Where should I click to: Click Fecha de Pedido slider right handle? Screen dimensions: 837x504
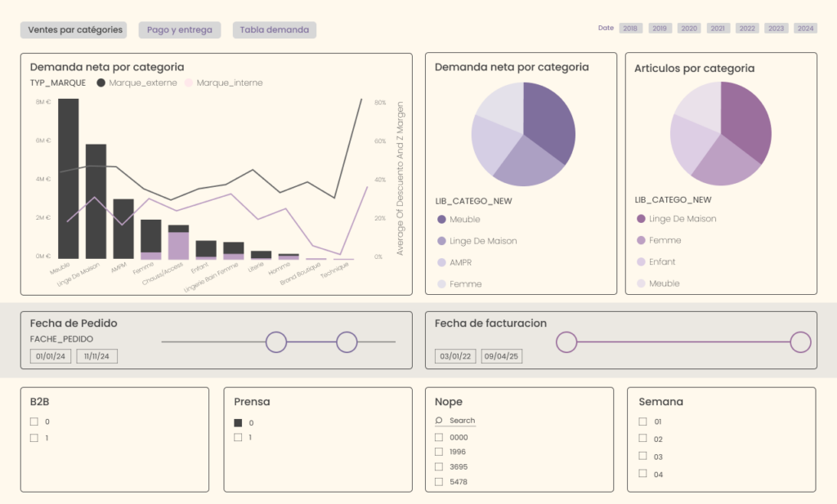(347, 342)
